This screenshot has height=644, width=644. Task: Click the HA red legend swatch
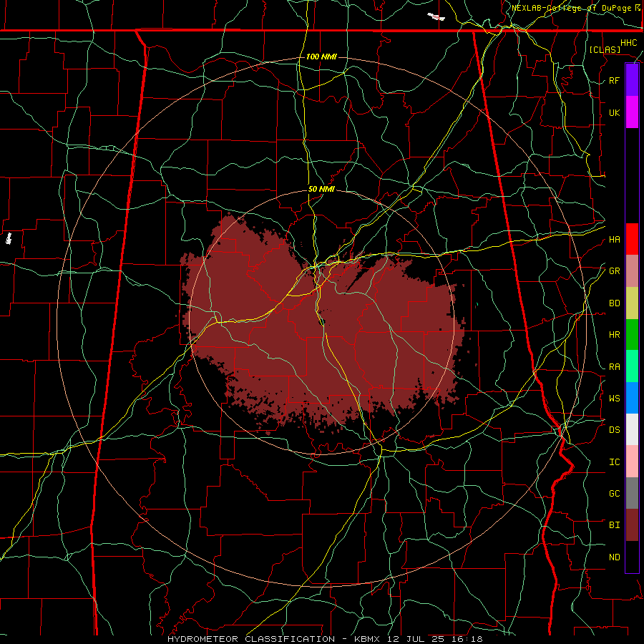632,239
